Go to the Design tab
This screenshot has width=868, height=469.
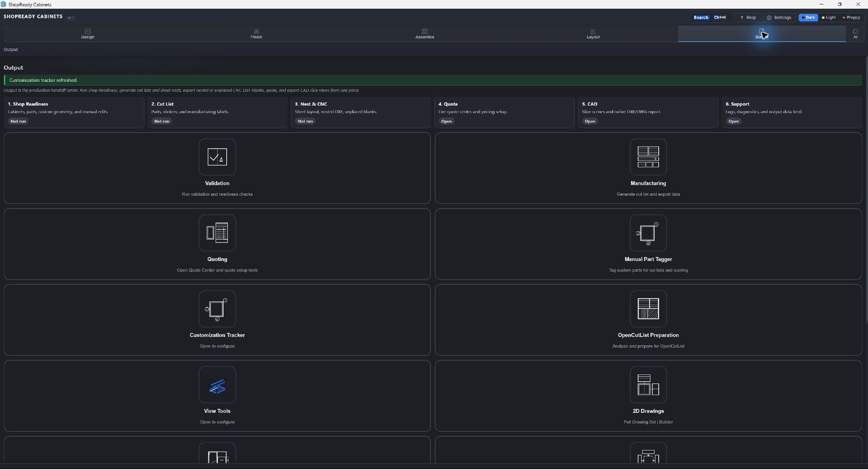(88, 34)
